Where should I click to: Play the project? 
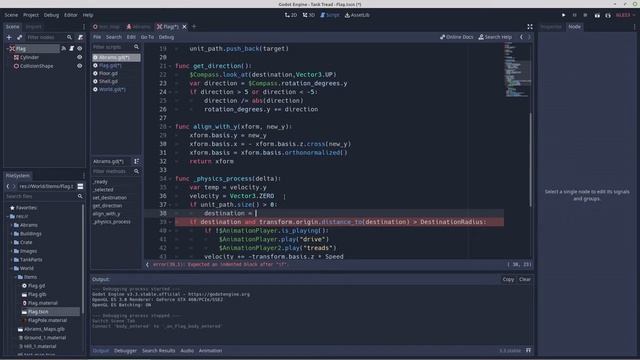point(564,15)
